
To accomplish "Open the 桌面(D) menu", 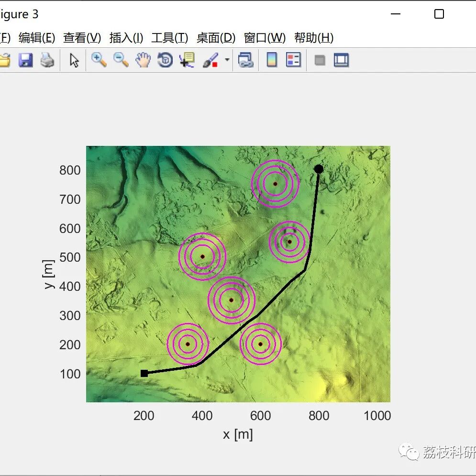I will 216,38.
